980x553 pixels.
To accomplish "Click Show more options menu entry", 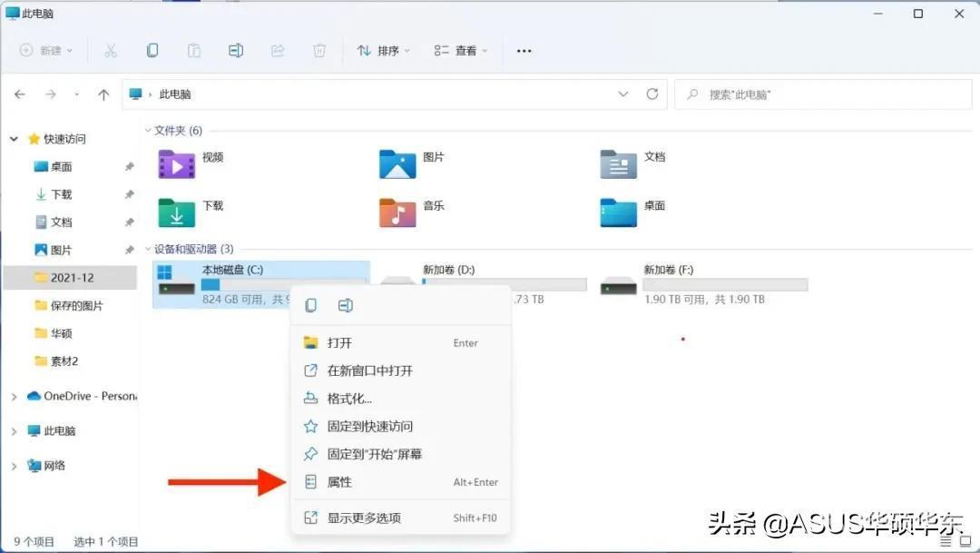I will 364,518.
